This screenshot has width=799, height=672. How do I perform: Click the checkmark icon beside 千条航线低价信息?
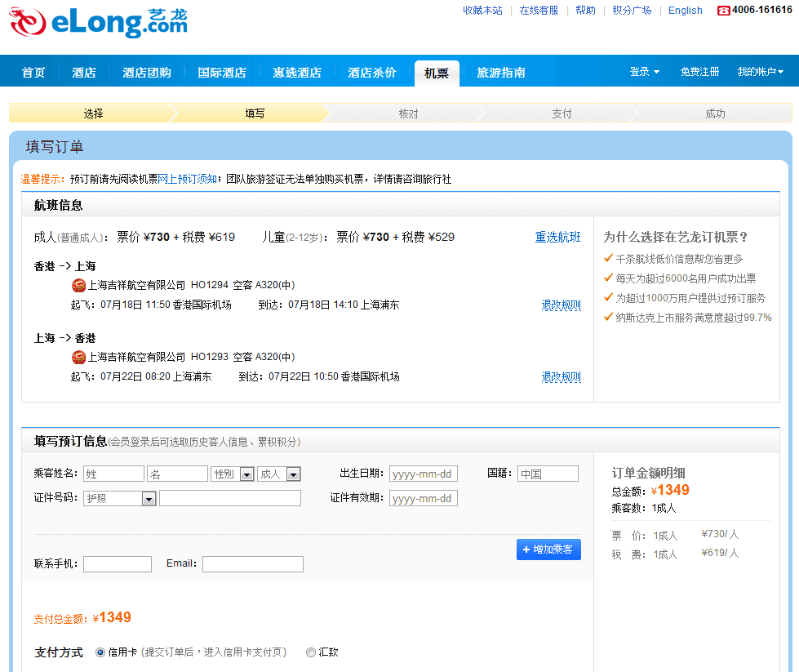(608, 258)
